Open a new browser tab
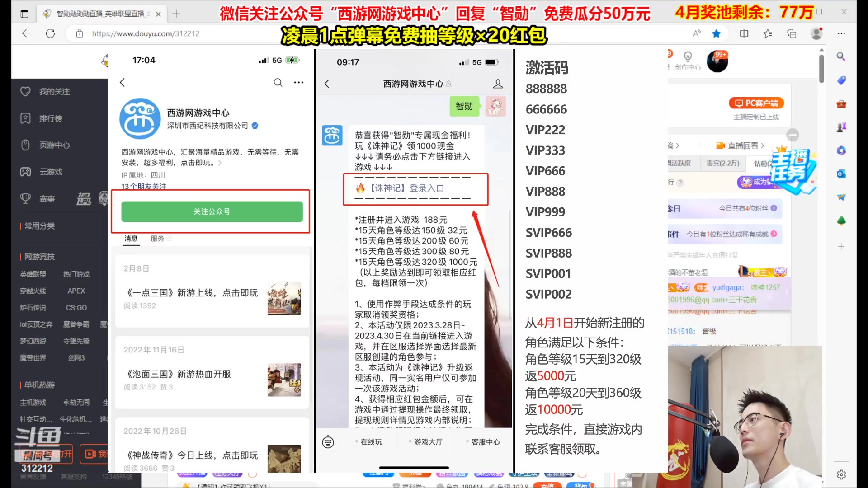 point(176,14)
